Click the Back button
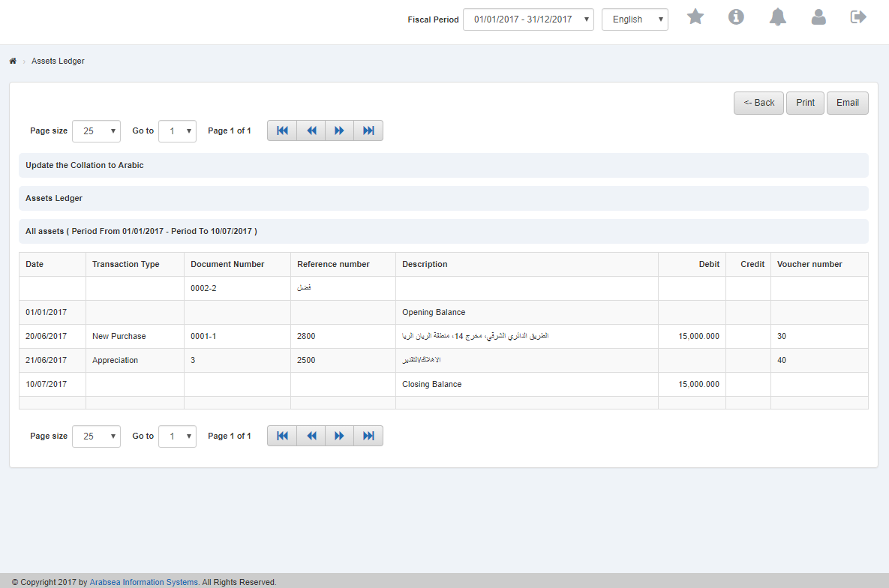The width and height of the screenshot is (889, 588). (x=758, y=103)
